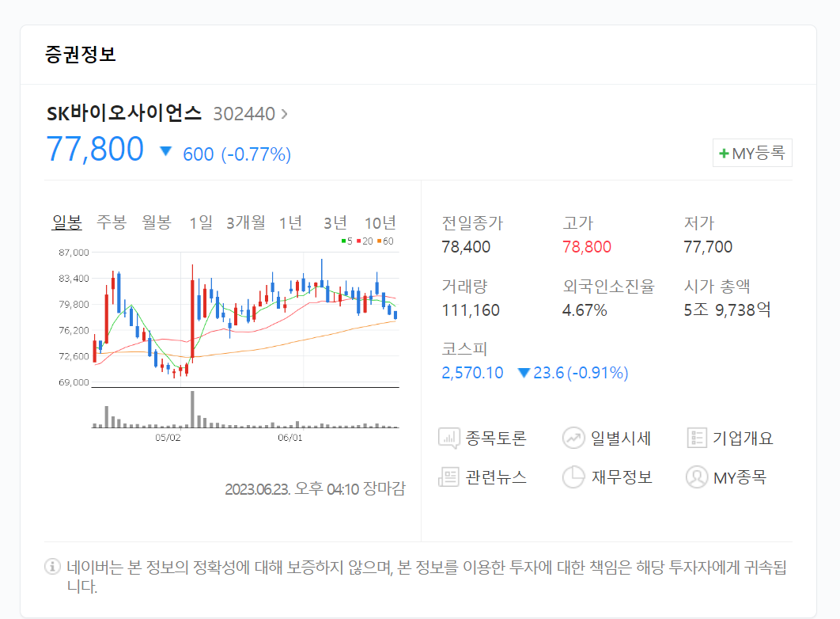Click the 외국인소진율 value 4.67%
The height and width of the screenshot is (619, 840).
point(585,310)
